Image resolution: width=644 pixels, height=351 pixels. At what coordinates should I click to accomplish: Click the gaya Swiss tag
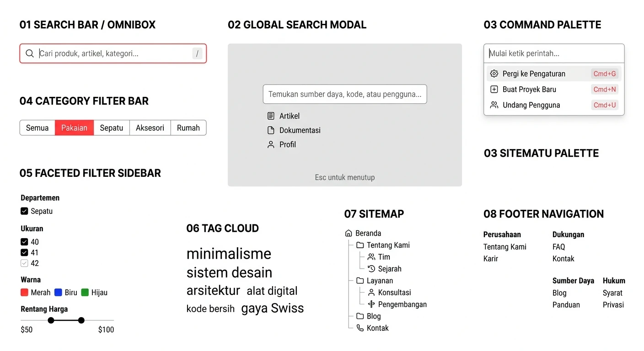click(273, 308)
